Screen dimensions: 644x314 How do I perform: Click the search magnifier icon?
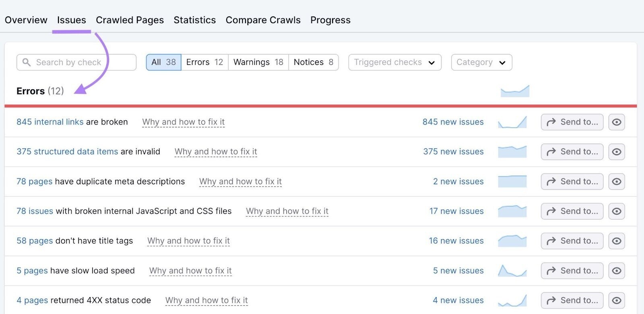click(x=27, y=62)
